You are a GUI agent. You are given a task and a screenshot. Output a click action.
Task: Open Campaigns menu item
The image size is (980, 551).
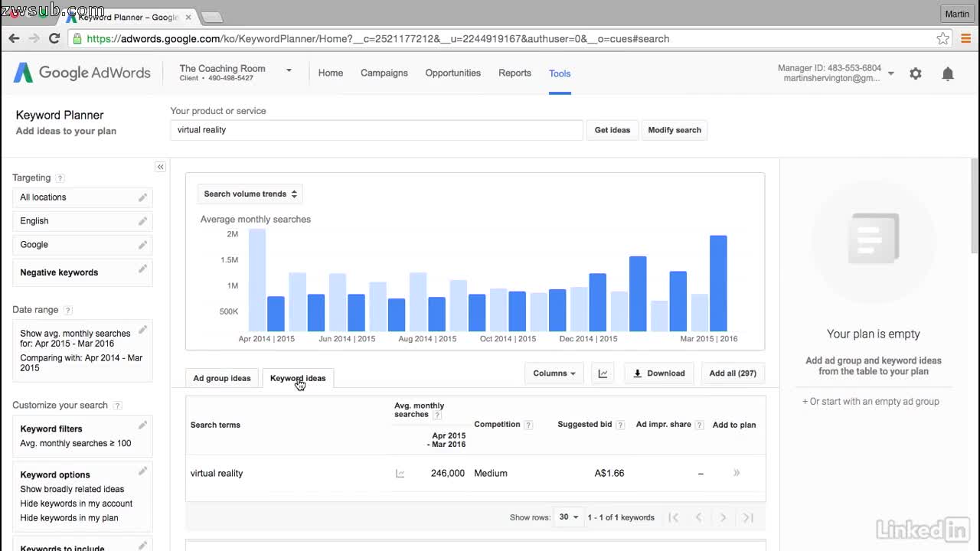coord(384,73)
